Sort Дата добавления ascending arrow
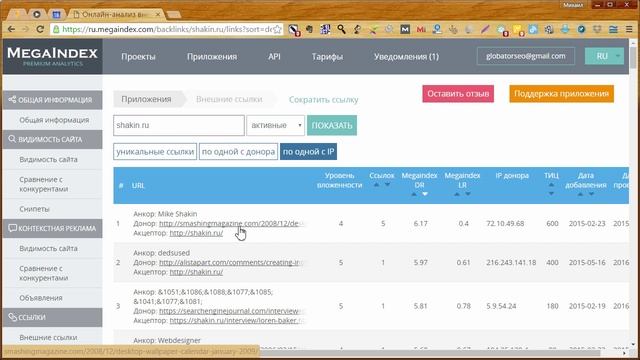This screenshot has height=360, width=640. pyautogui.click(x=580, y=194)
